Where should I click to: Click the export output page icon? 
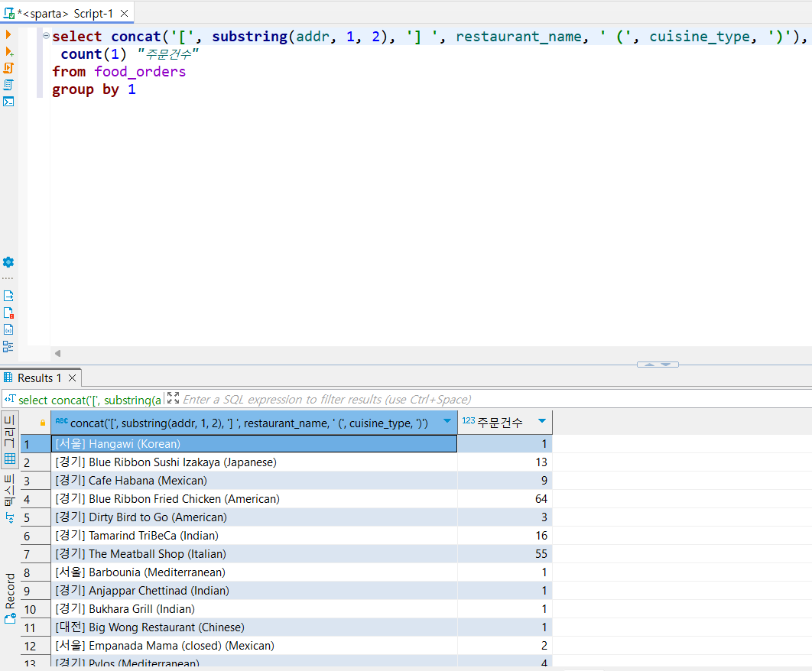tap(8, 296)
